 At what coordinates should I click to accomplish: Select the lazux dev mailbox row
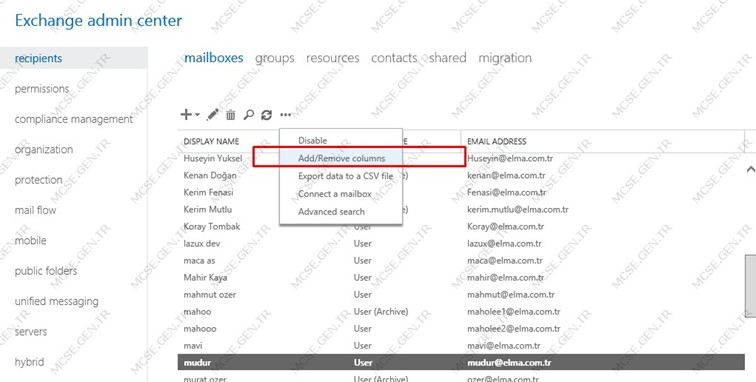tap(461, 244)
